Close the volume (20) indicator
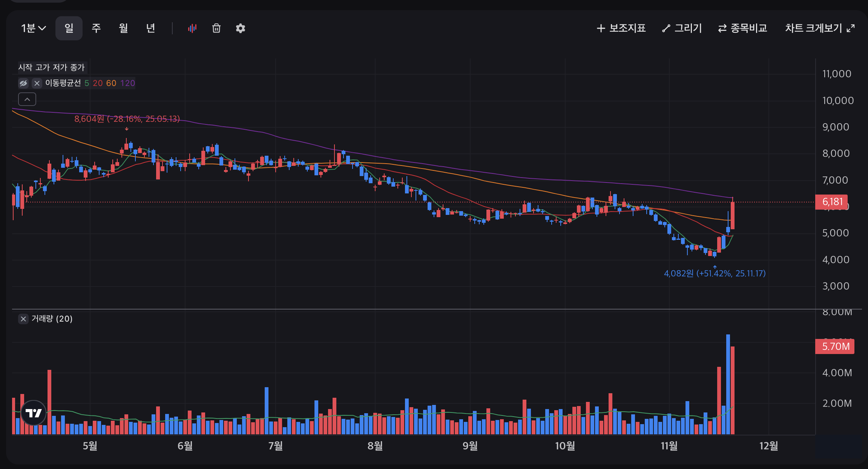Screen dimensions: 868x469 pos(23,319)
